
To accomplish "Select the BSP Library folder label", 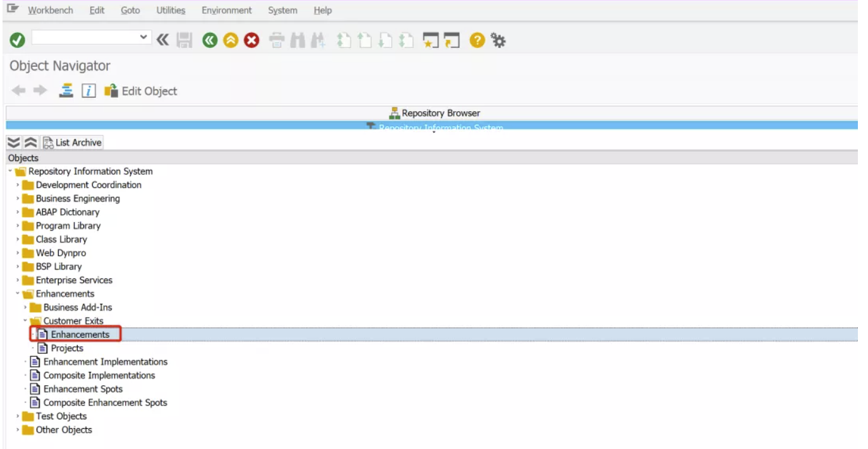I will [x=59, y=266].
